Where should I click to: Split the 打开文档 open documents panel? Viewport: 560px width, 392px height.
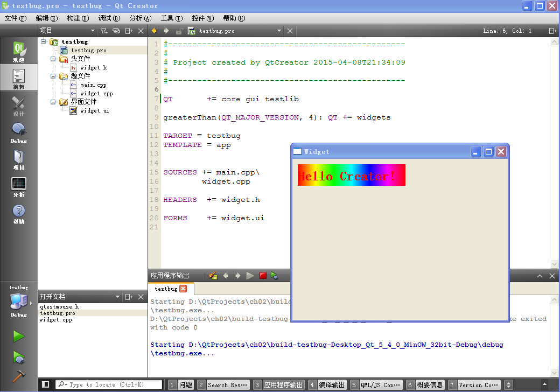tap(129, 297)
